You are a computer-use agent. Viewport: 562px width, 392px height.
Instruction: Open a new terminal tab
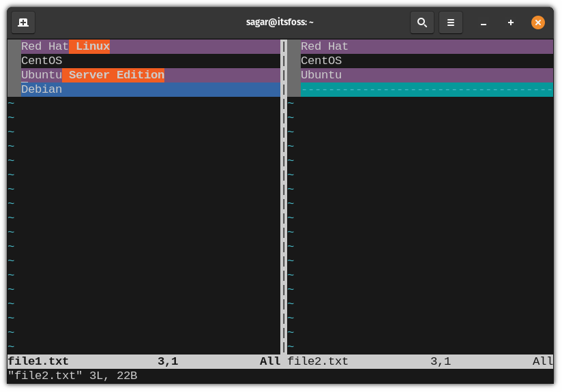pos(23,22)
